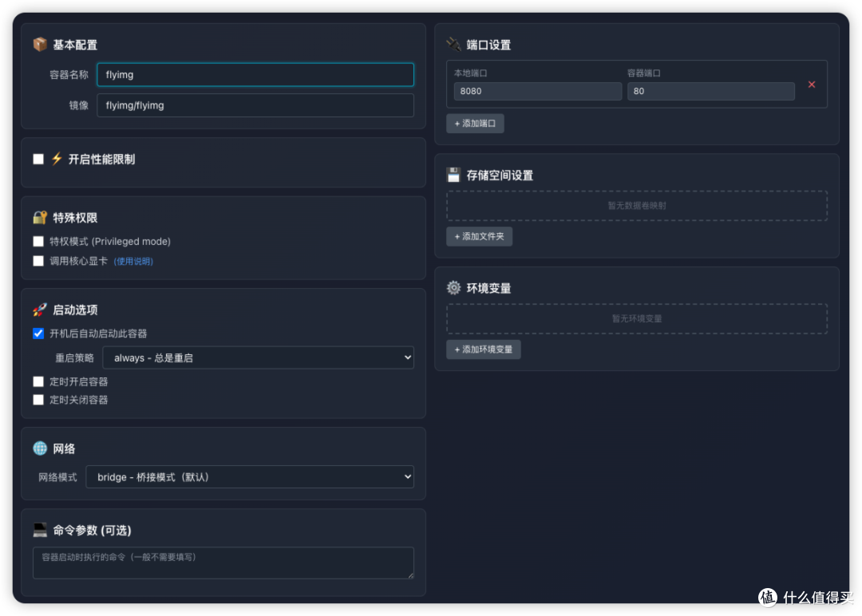862x616 pixels.
Task: Tick the 调用核心显卡 checkbox
Action: click(x=38, y=261)
